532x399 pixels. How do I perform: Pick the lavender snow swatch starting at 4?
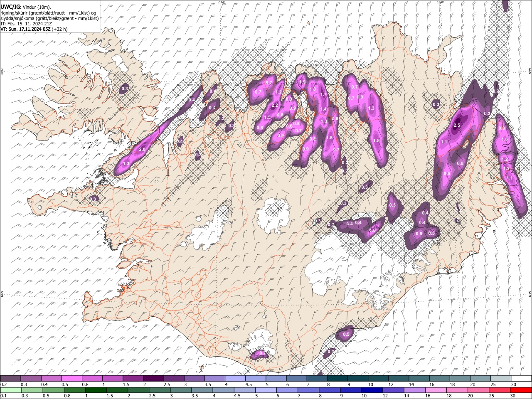click(x=235, y=378)
